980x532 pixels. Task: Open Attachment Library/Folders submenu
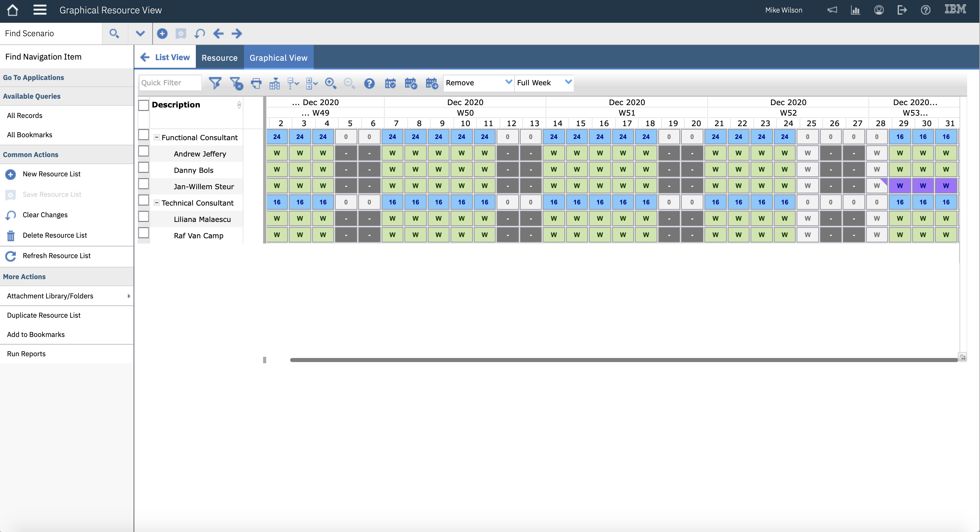pyautogui.click(x=67, y=296)
